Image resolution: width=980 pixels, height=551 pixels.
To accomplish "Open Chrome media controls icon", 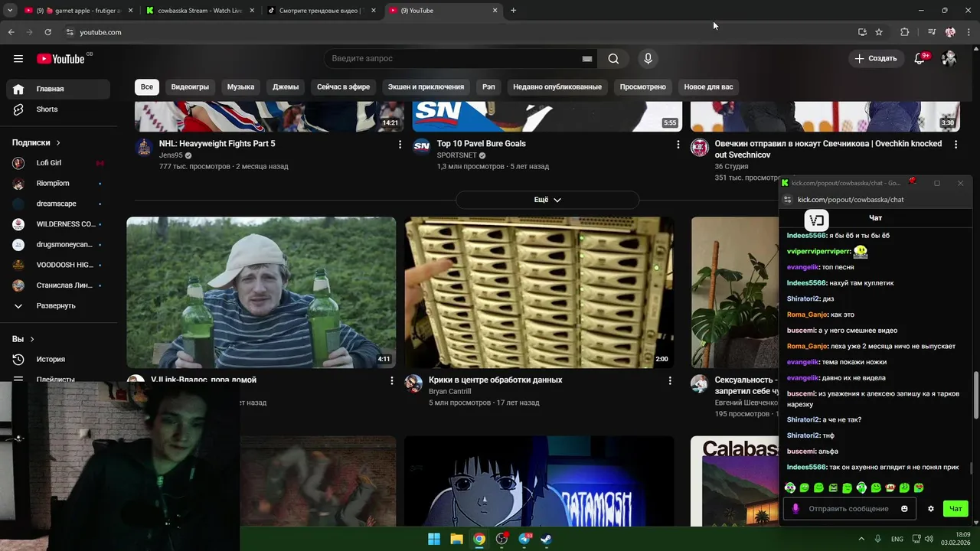I will click(x=932, y=32).
